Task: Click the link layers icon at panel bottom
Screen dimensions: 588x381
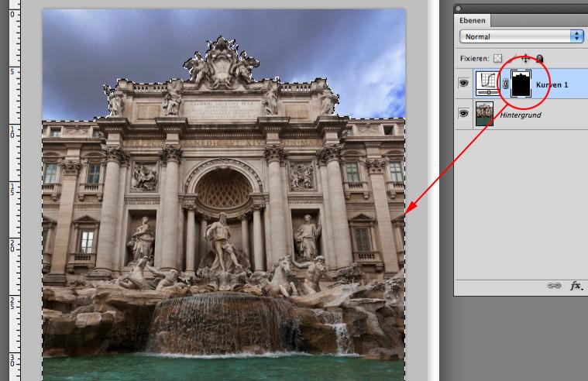Action: [x=554, y=286]
